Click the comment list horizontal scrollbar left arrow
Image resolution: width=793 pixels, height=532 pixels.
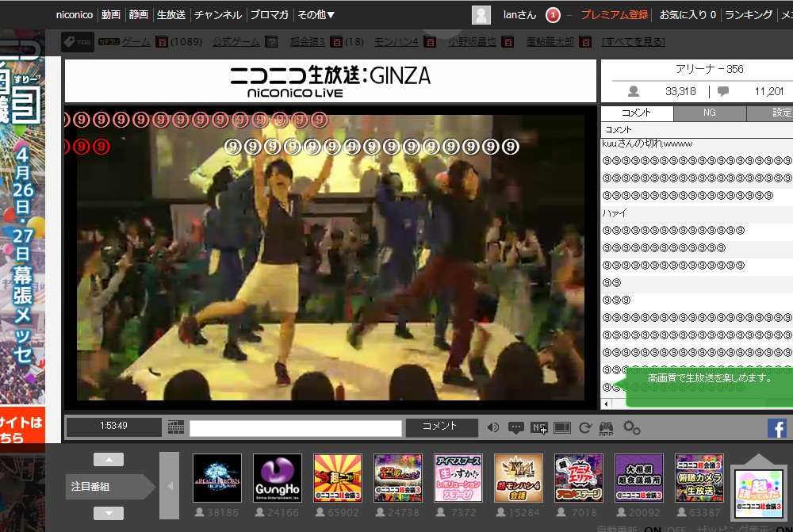tap(606, 404)
